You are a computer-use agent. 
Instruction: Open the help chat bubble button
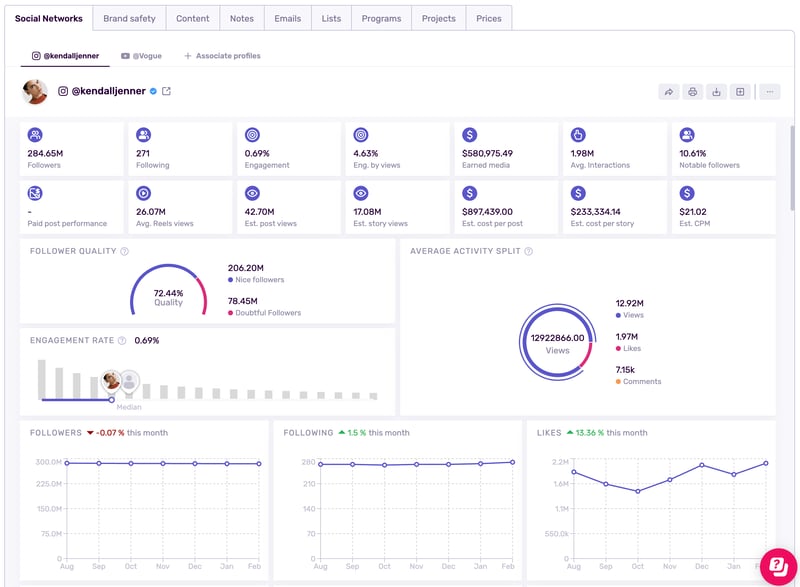coord(779,566)
